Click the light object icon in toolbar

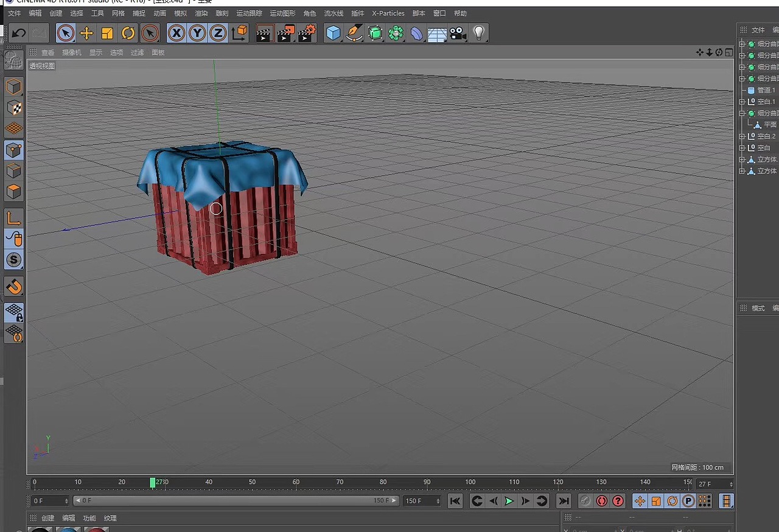pos(480,33)
